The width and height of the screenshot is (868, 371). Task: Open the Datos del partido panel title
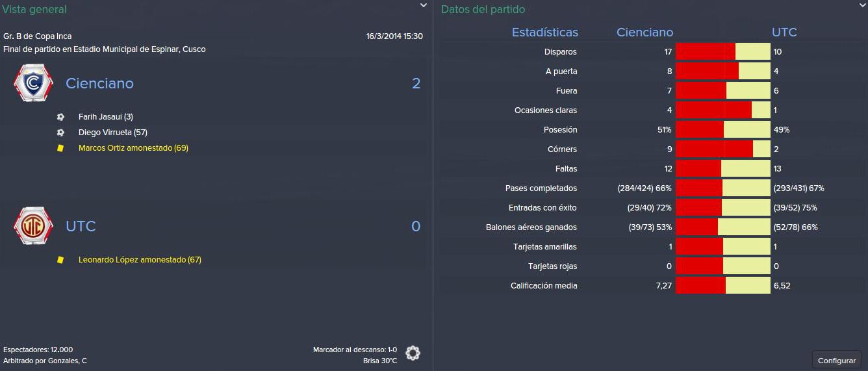click(483, 9)
